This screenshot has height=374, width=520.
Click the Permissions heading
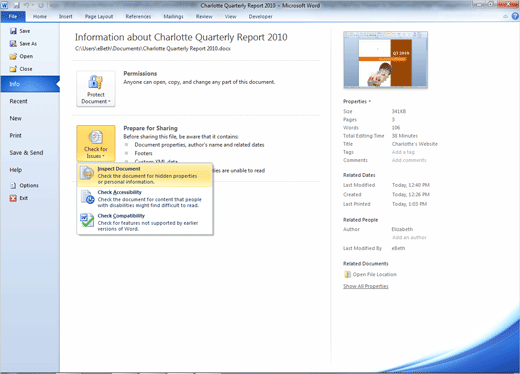coord(140,74)
